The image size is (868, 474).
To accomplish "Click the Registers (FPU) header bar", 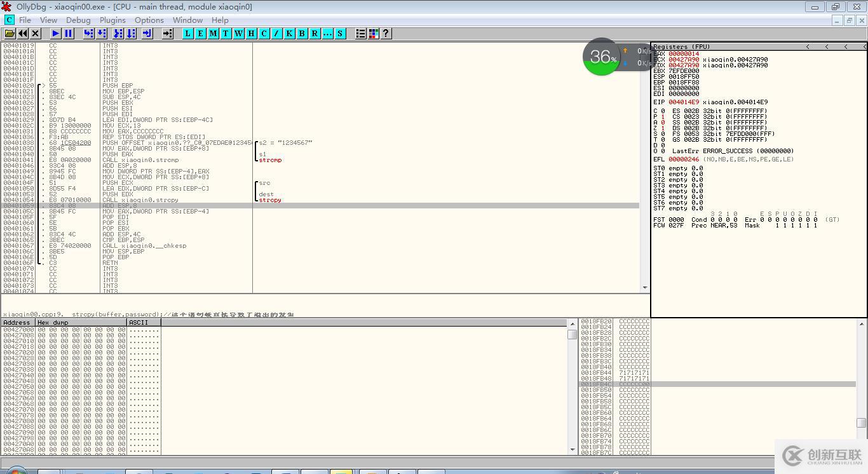I will pos(724,46).
